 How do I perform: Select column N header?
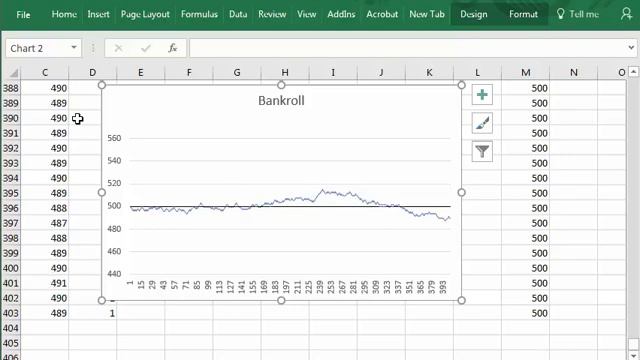573,73
